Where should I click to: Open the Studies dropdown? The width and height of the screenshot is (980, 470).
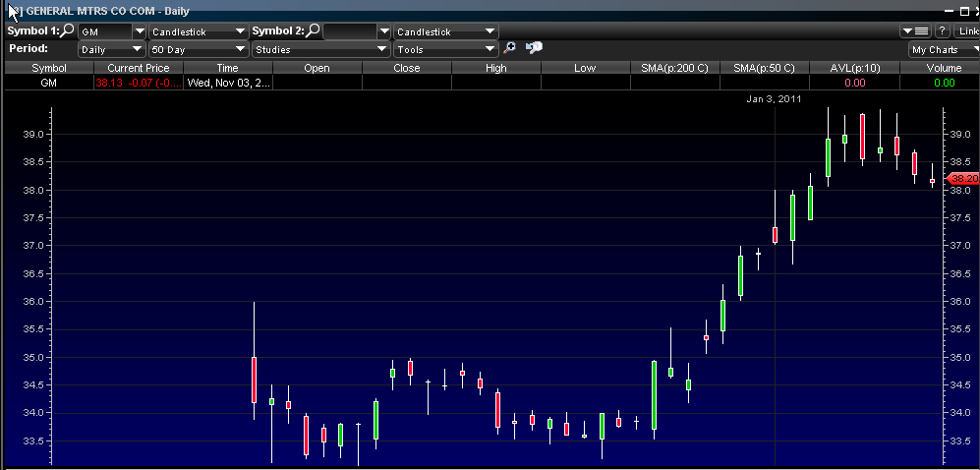coord(320,49)
